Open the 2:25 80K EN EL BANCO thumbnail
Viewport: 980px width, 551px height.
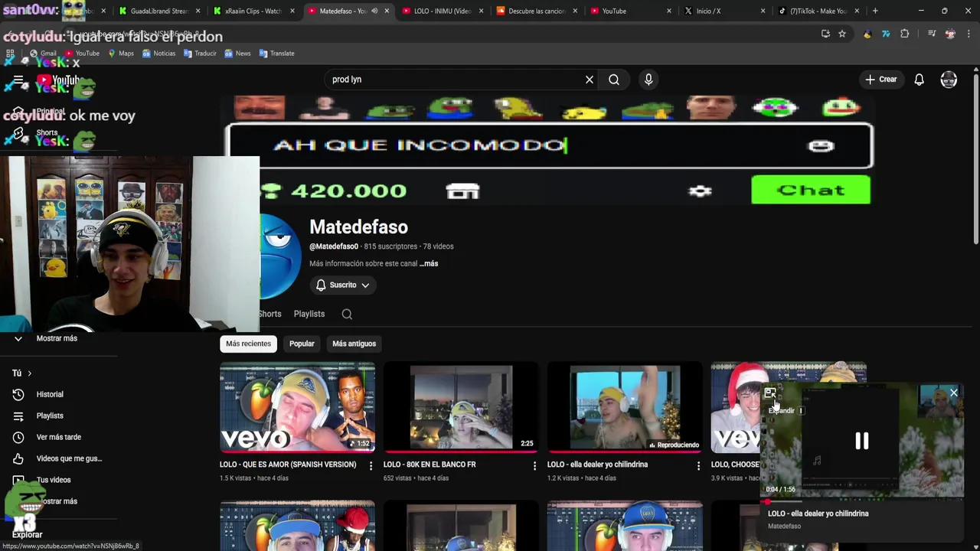pyautogui.click(x=461, y=407)
